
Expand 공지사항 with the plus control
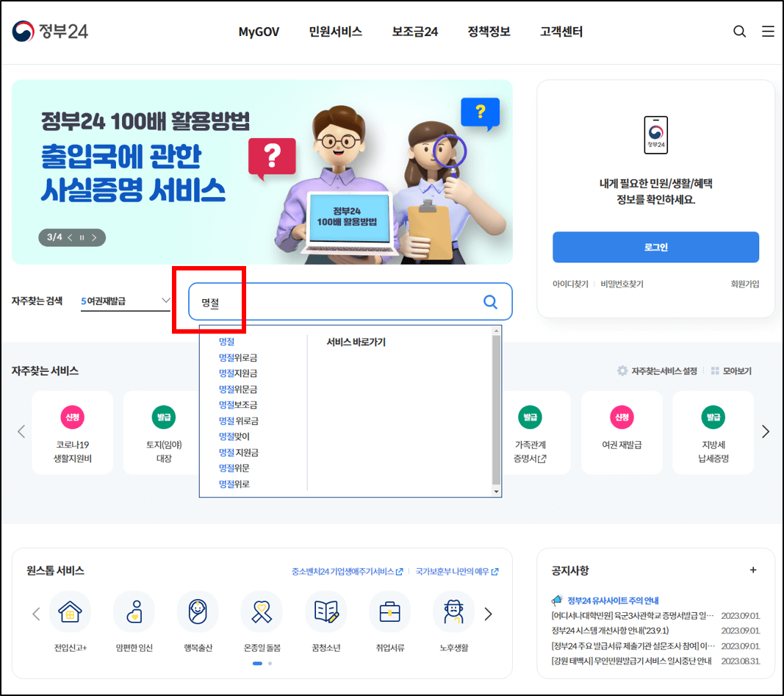pyautogui.click(x=754, y=570)
